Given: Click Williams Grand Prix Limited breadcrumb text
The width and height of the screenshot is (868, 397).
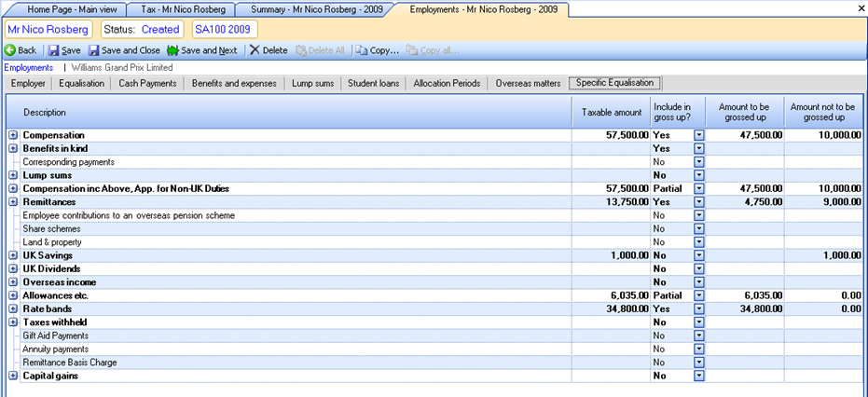Looking at the screenshot, I should tap(122, 67).
